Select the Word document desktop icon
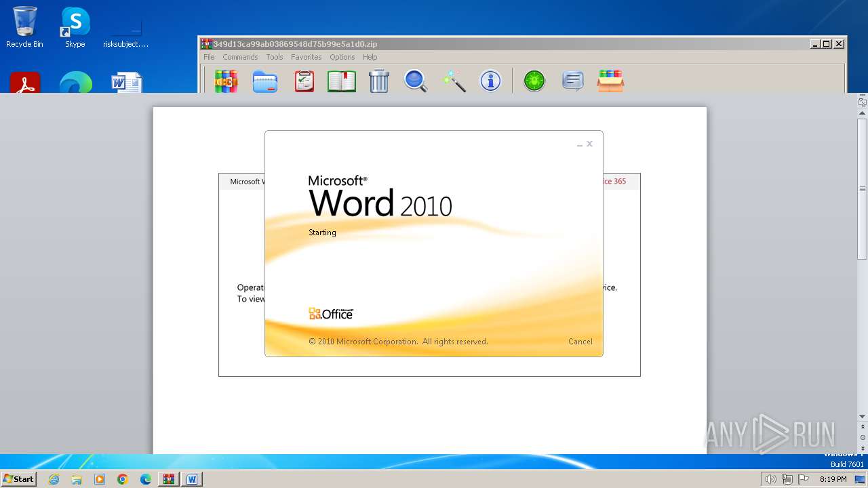The width and height of the screenshot is (868, 488). coord(126,82)
